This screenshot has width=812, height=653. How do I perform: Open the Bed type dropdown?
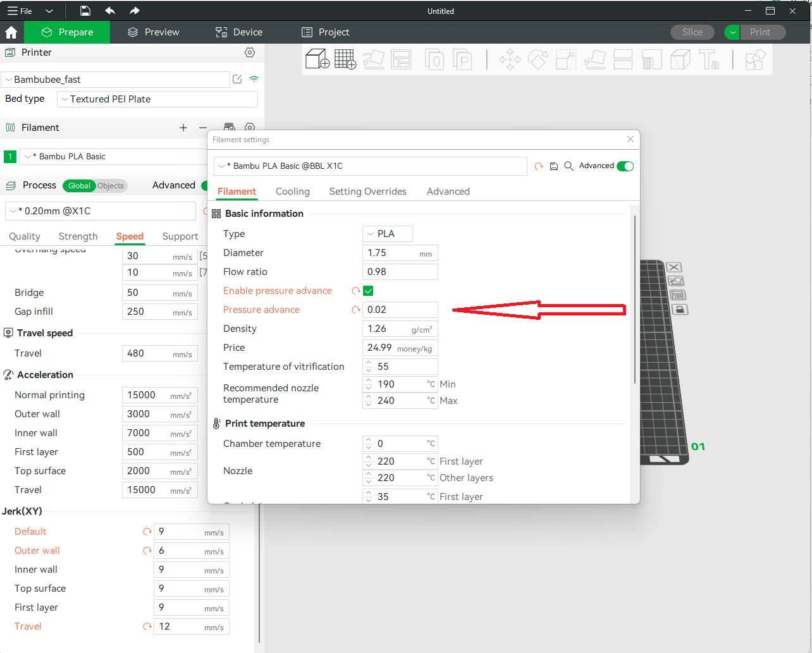pos(157,99)
